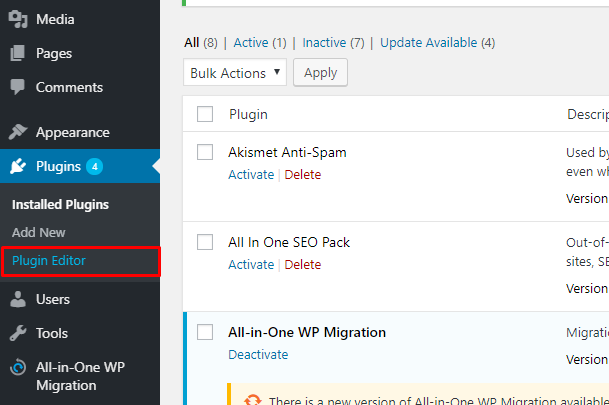Click the Appearance paintbrush icon
The width and height of the screenshot is (609, 405).
click(18, 132)
